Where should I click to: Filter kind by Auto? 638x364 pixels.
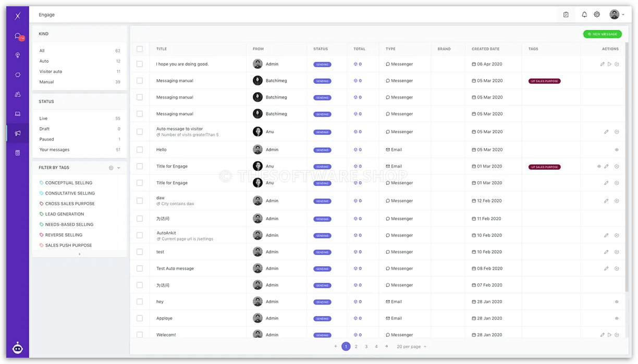point(80,61)
